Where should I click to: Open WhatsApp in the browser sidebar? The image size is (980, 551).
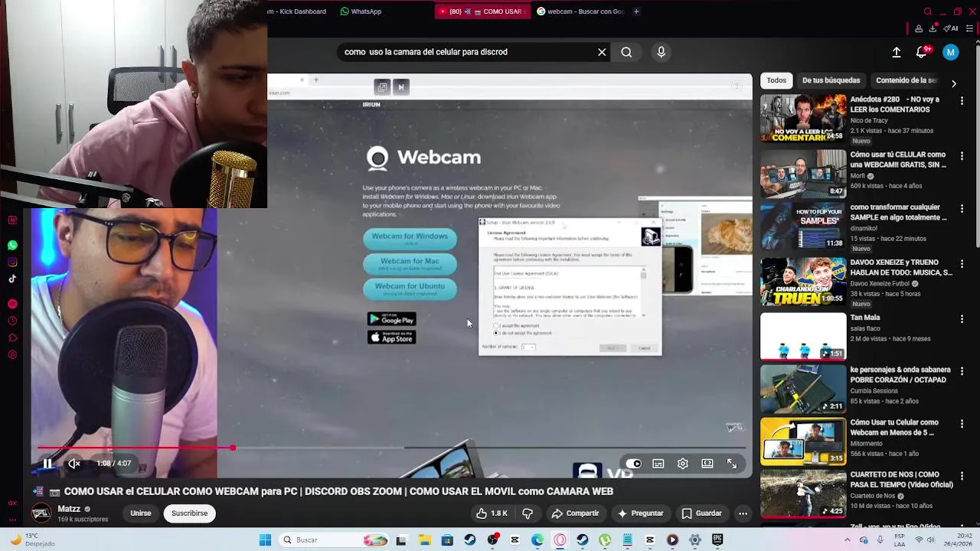(12, 246)
